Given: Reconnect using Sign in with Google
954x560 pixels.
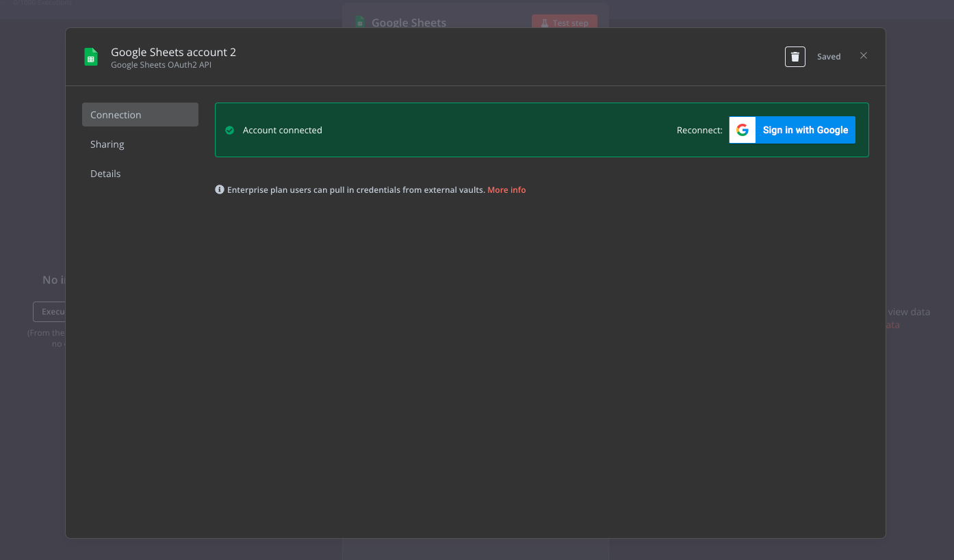Looking at the screenshot, I should pyautogui.click(x=792, y=130).
